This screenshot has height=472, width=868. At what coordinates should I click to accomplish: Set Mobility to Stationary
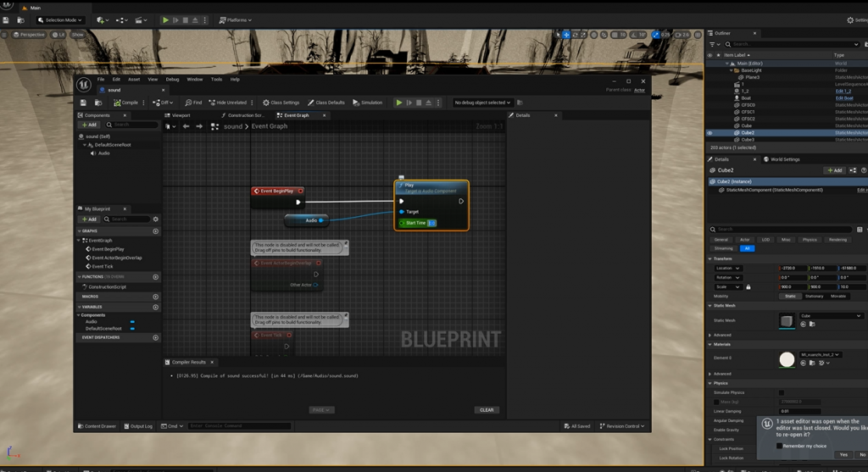(x=814, y=296)
